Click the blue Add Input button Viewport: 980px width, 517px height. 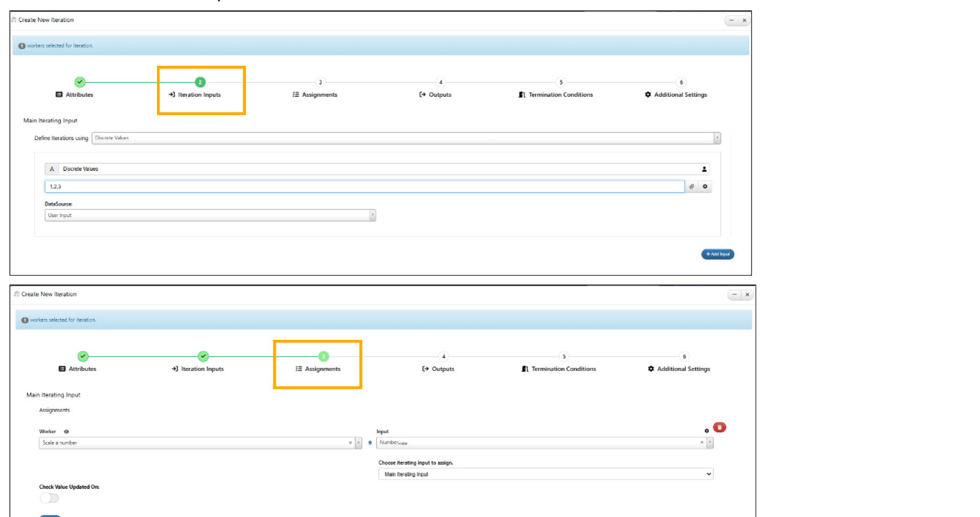[x=717, y=254]
